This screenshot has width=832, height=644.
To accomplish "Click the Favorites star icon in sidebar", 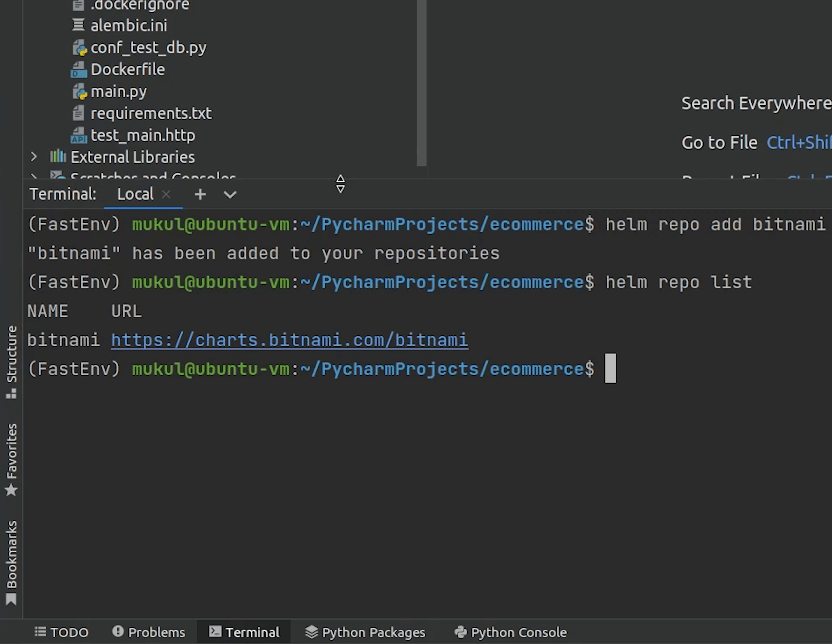I will pos(11,490).
